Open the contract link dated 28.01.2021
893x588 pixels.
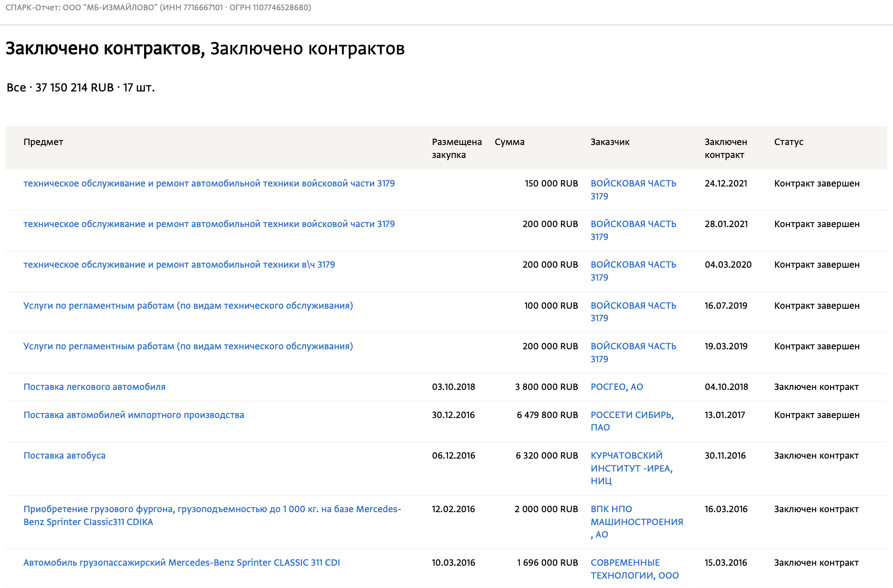[x=209, y=224]
